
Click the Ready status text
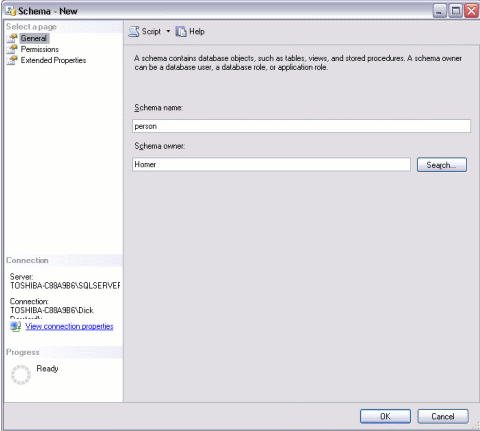tap(47, 369)
